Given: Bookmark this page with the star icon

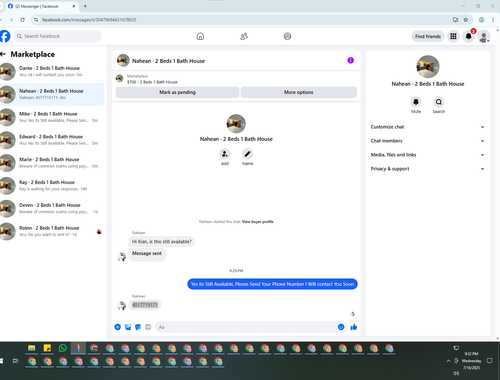Looking at the screenshot, I should [x=466, y=20].
